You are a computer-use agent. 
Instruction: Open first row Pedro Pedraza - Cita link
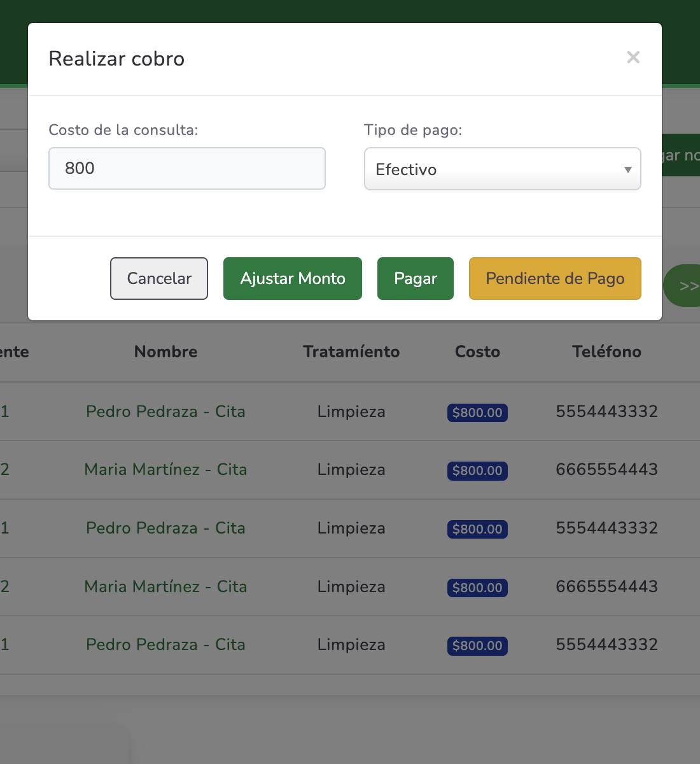[165, 411]
